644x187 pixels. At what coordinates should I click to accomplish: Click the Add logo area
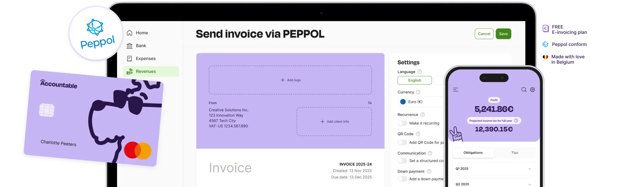[x=290, y=80]
